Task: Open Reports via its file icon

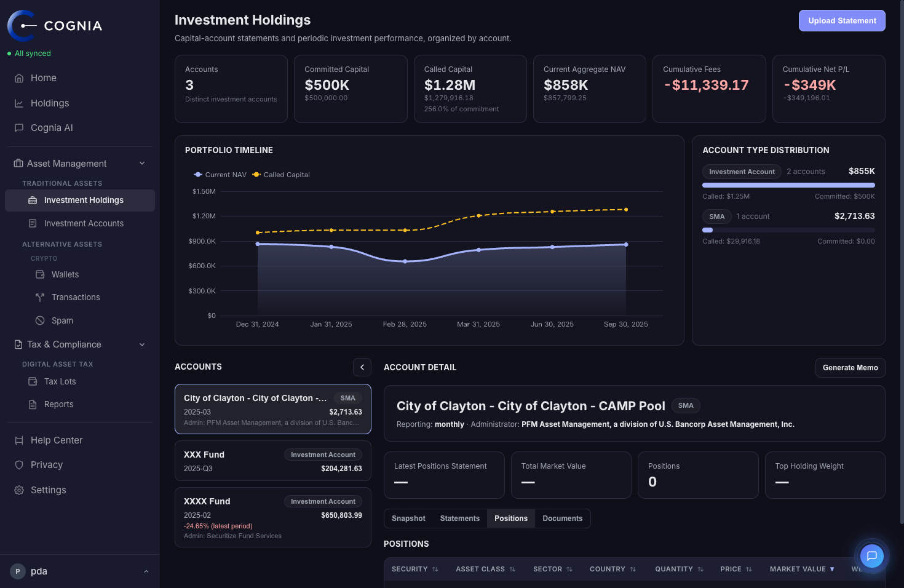Action: pyautogui.click(x=33, y=404)
